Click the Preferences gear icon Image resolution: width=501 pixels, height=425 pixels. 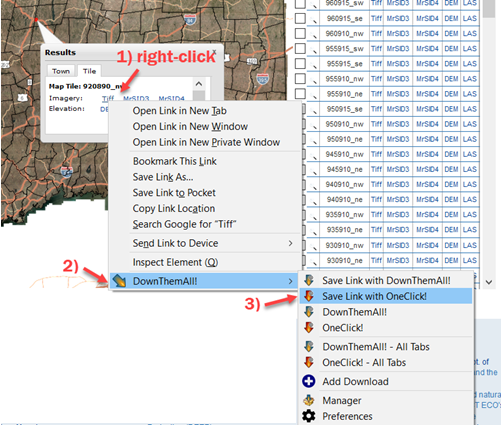[309, 416]
